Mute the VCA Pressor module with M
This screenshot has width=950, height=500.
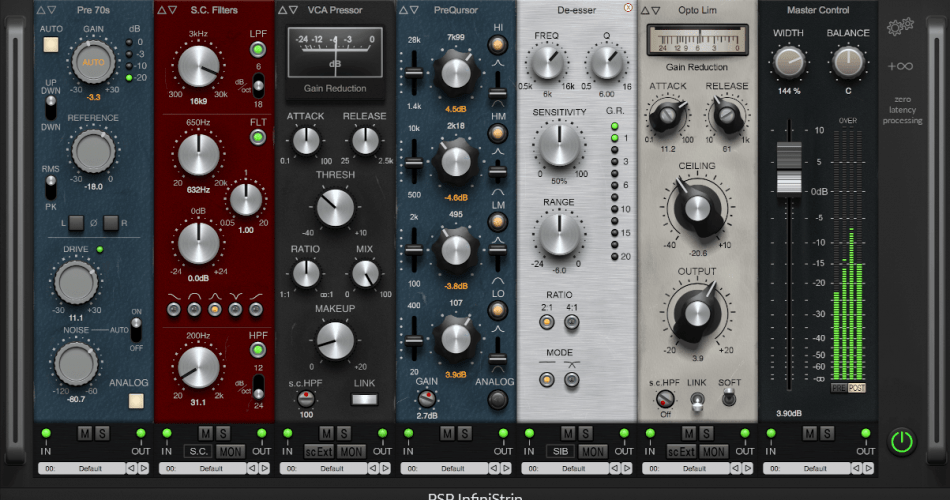click(327, 433)
